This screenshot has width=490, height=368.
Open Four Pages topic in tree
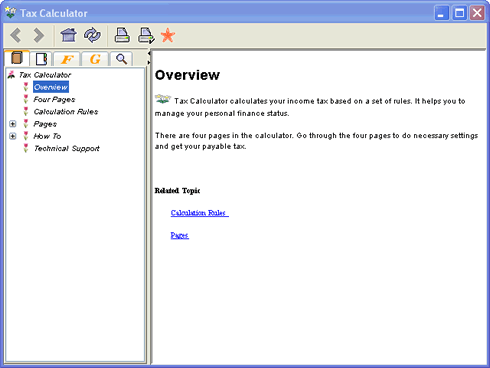click(54, 99)
